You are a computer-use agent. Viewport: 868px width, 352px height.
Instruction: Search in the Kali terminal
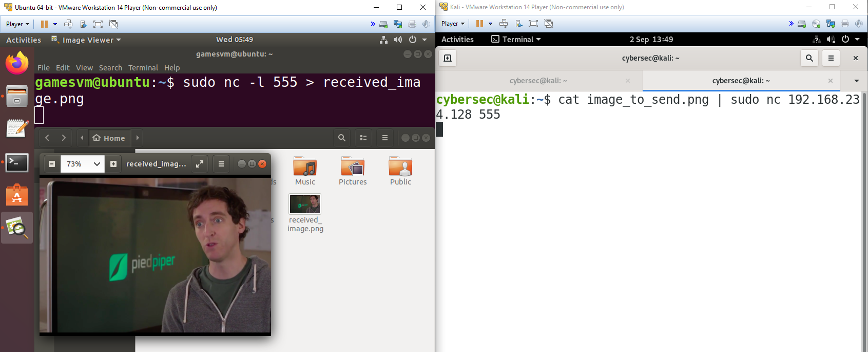(x=809, y=58)
